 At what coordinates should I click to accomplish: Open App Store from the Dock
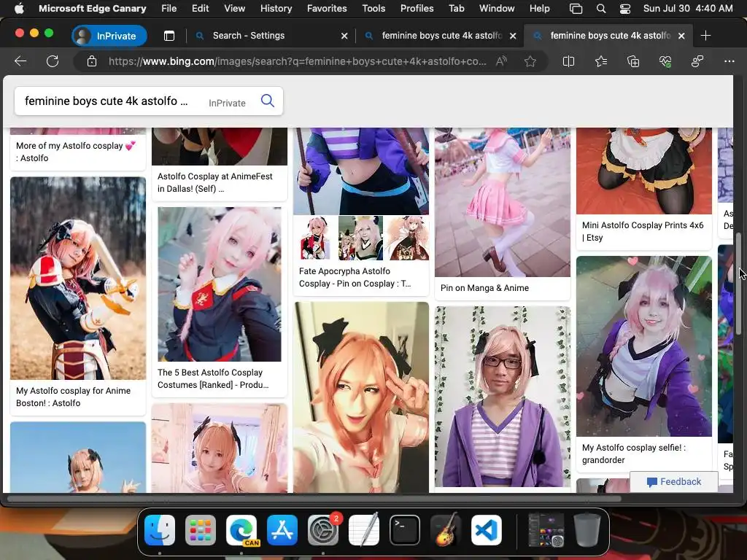[x=282, y=530]
